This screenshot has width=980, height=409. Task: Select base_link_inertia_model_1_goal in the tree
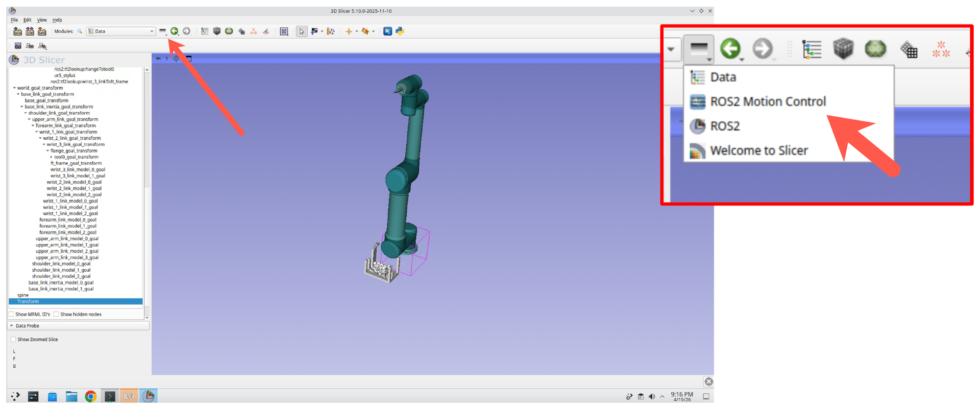coord(61,289)
